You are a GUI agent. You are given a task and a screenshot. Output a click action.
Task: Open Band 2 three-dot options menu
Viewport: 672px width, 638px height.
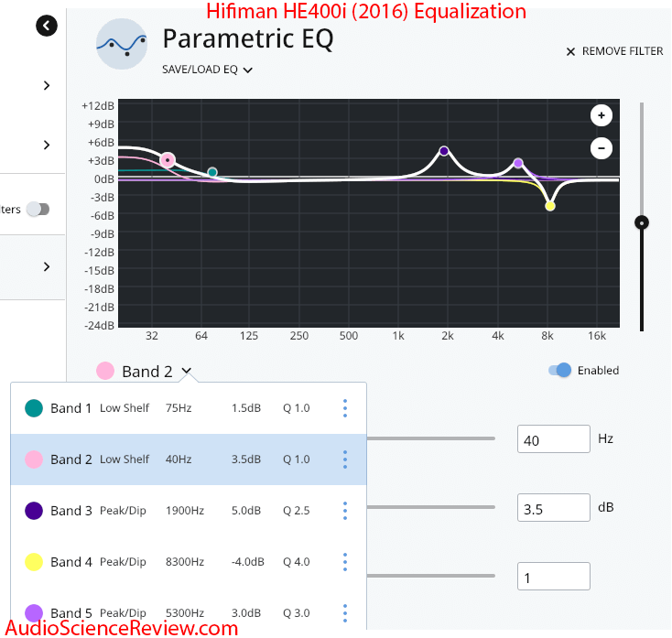tap(345, 460)
